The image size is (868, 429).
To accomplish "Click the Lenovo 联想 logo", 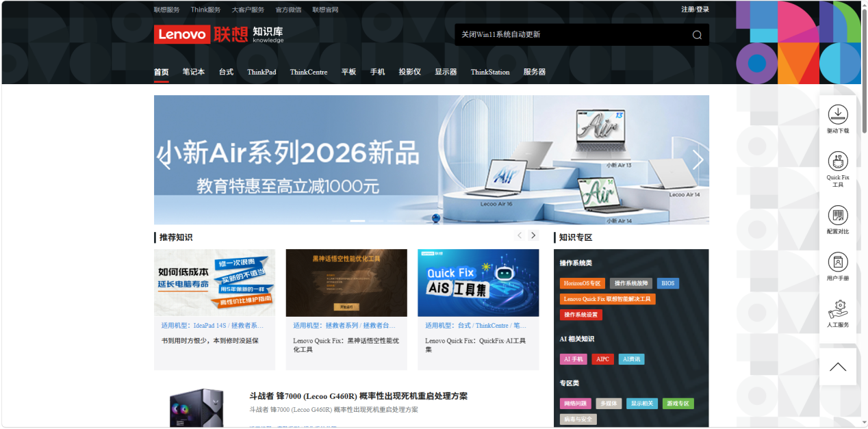I will [x=201, y=34].
